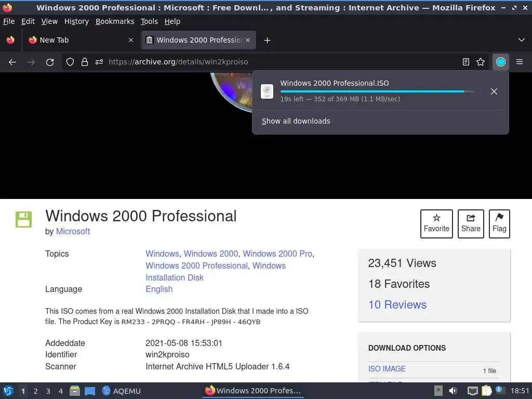Open the Firefox hamburger menu
Image resolution: width=532 pixels, height=399 pixels.
(x=520, y=62)
